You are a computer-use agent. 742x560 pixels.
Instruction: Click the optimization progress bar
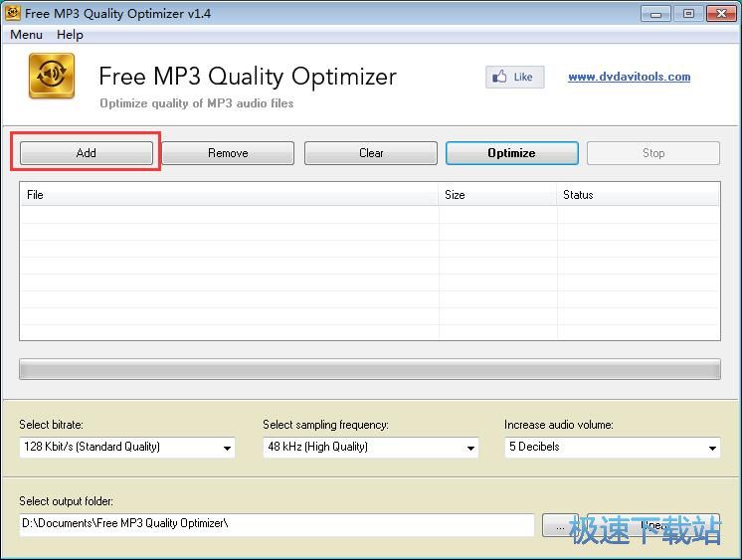point(369,370)
